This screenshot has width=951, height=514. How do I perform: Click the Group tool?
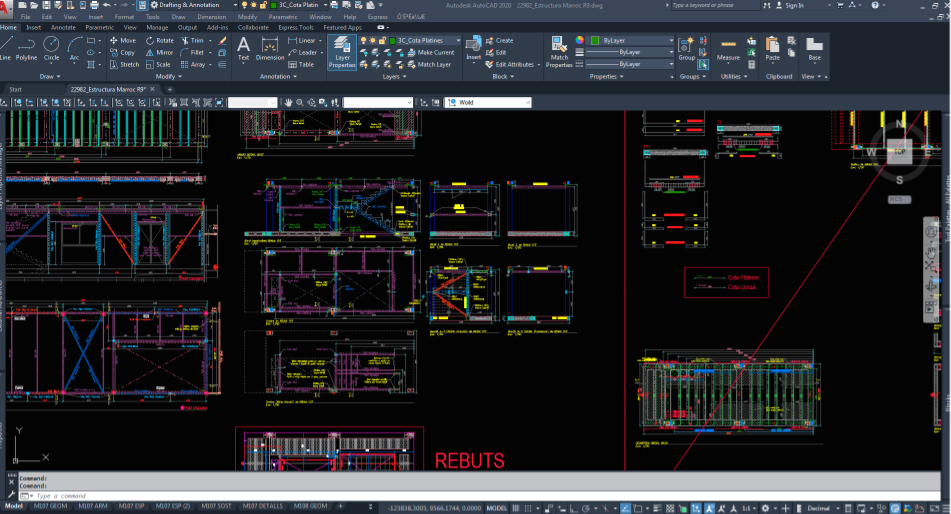687,49
